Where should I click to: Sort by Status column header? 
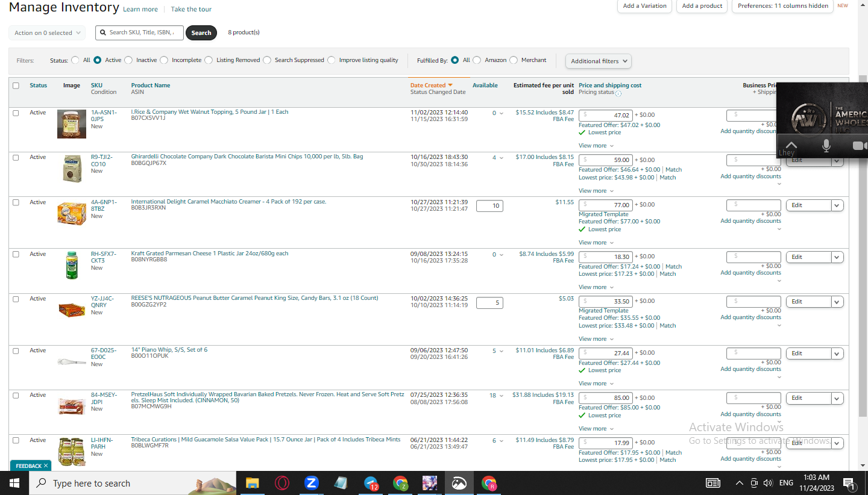tap(38, 86)
